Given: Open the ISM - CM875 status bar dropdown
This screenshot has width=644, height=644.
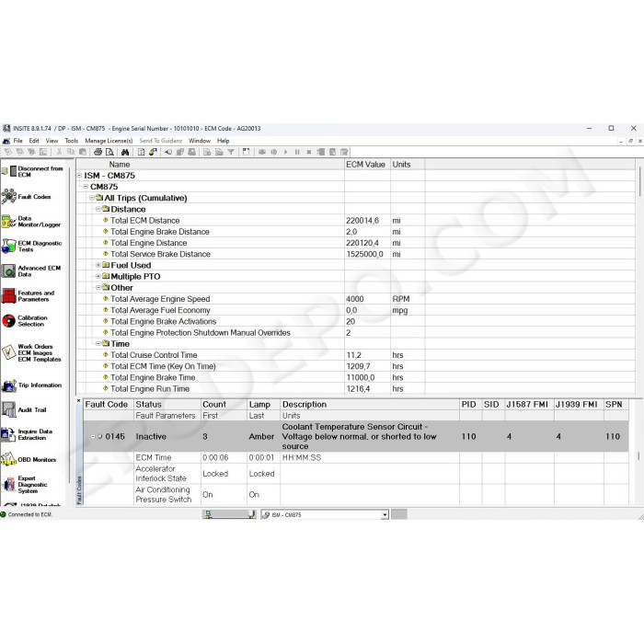Looking at the screenshot, I should tap(385, 514).
